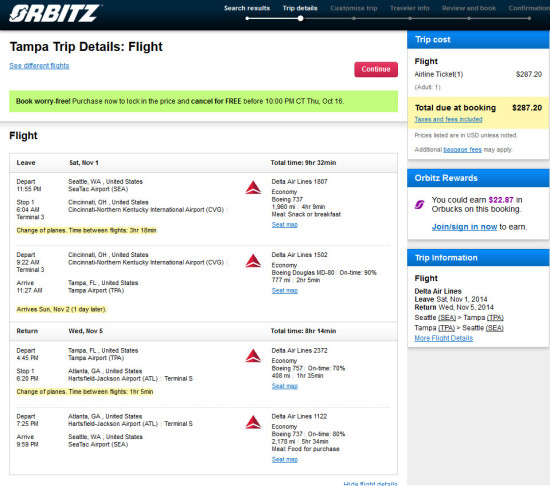Click the Trip details progress dot
The image size is (550, 486).
click(301, 19)
